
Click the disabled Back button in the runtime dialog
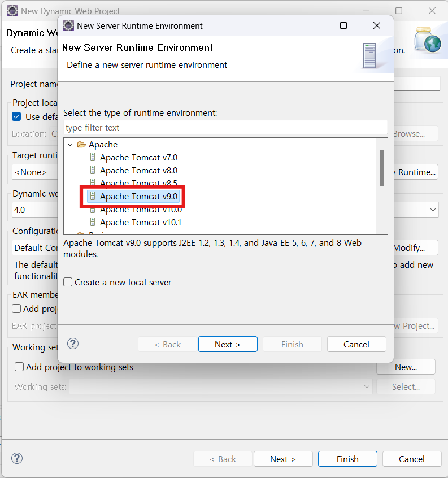pyautogui.click(x=167, y=344)
